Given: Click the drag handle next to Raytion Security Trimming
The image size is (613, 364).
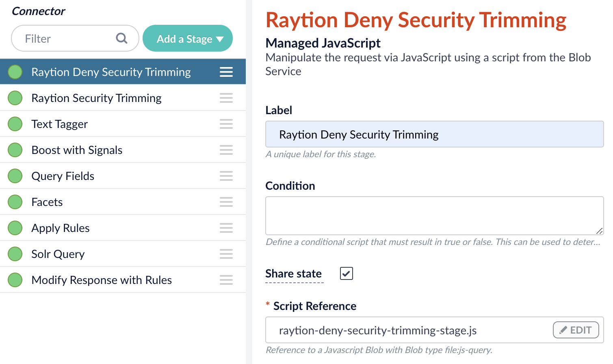Looking at the screenshot, I should 226,97.
